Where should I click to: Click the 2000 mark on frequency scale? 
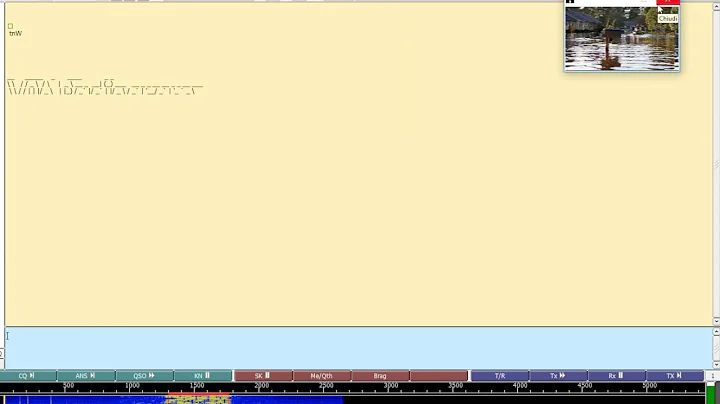click(262, 386)
